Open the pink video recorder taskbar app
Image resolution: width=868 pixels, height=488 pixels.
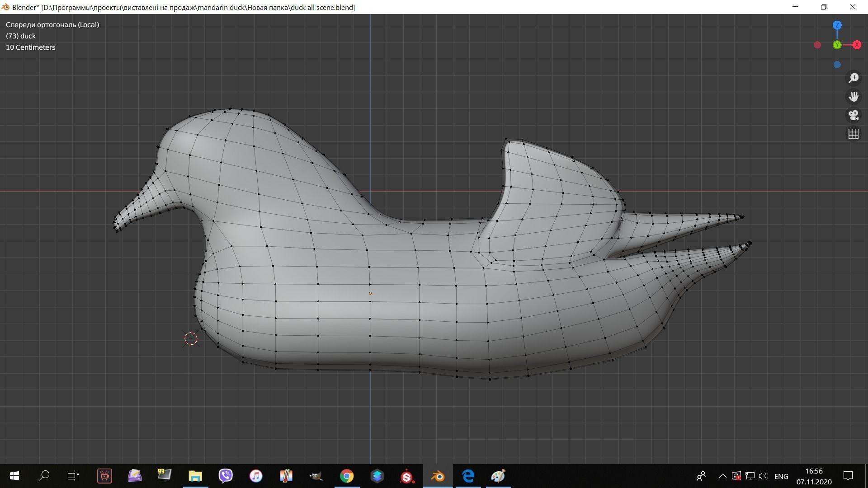click(104, 476)
